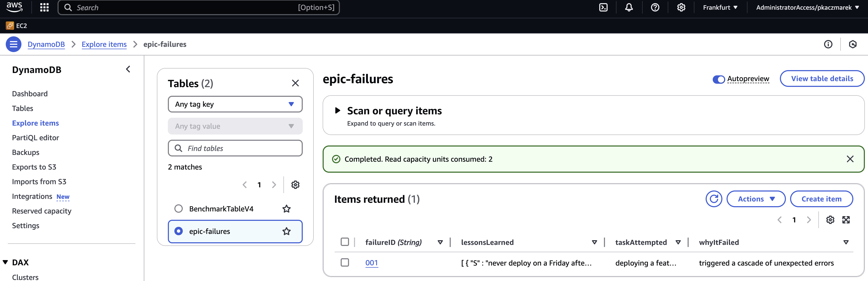This screenshot has height=281, width=868.
Task: Collapse the DAX section in sidebar
Action: (5, 262)
